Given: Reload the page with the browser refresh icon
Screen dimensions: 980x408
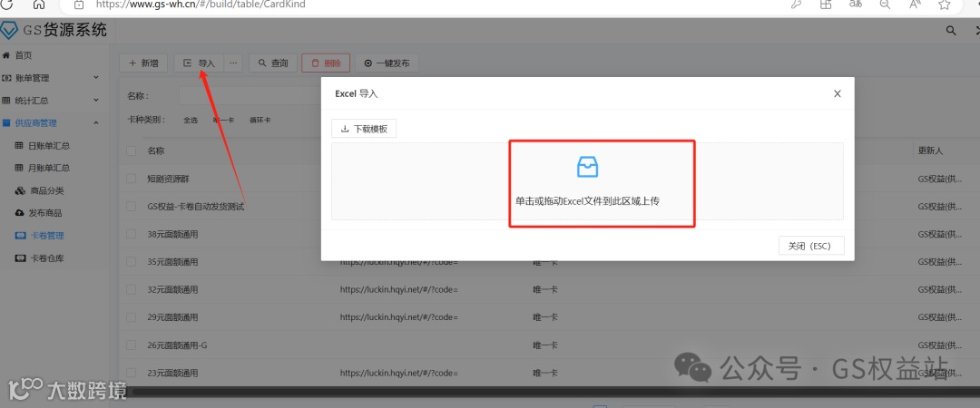Looking at the screenshot, I should (7, 4).
